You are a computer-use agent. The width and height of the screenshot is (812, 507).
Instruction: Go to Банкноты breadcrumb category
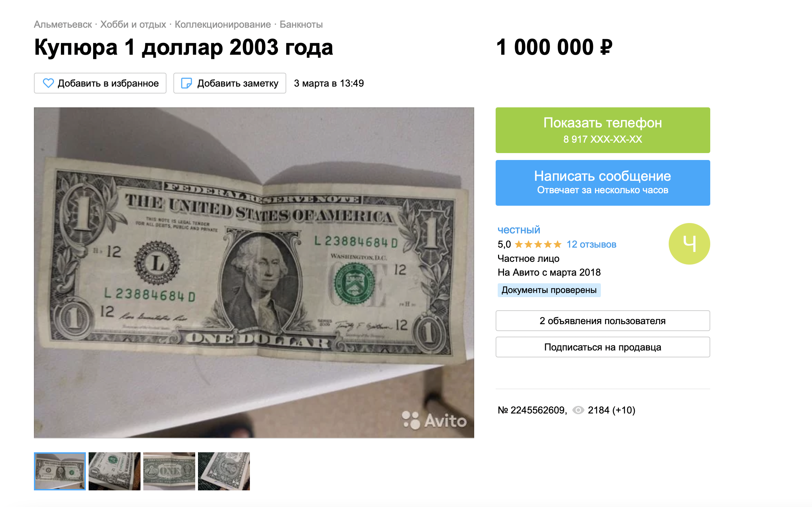click(x=301, y=25)
